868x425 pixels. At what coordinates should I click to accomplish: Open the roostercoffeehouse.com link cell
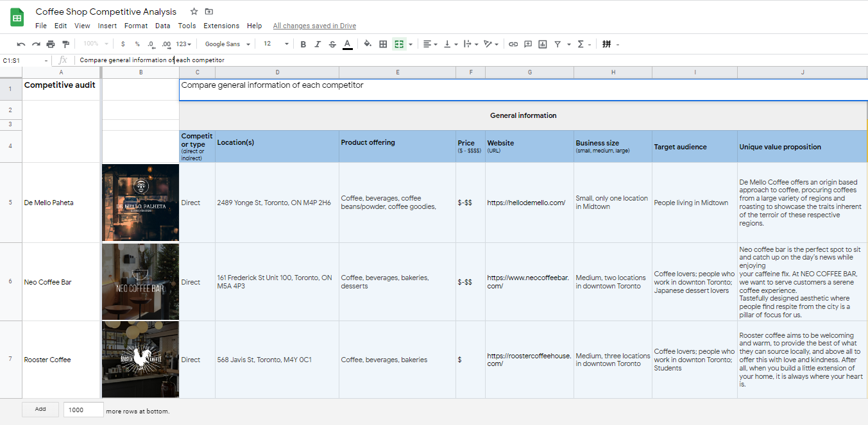pos(529,360)
